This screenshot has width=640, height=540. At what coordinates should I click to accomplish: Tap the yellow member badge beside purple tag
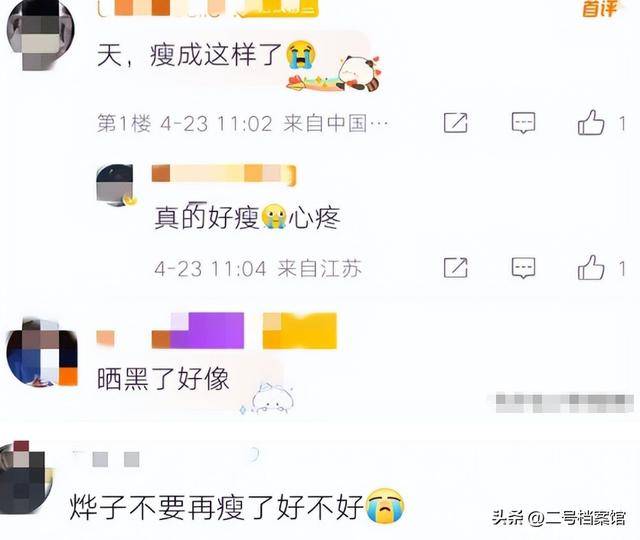[300, 331]
